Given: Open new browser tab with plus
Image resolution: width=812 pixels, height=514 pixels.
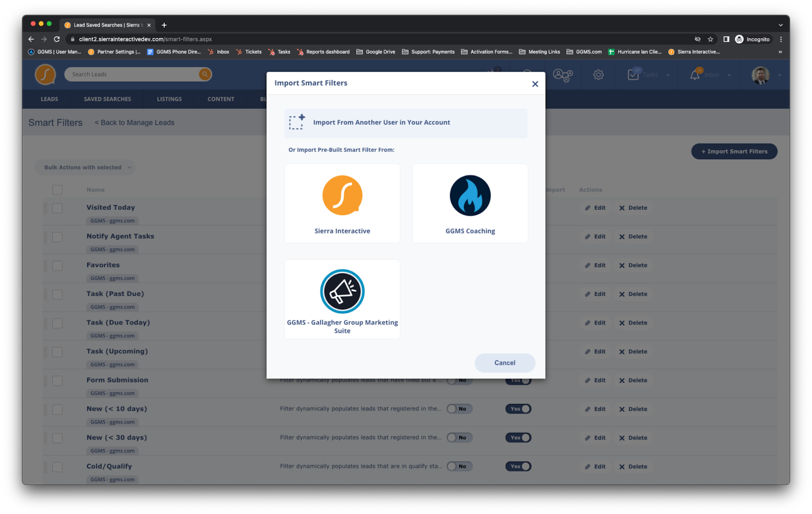Looking at the screenshot, I should click(x=164, y=25).
